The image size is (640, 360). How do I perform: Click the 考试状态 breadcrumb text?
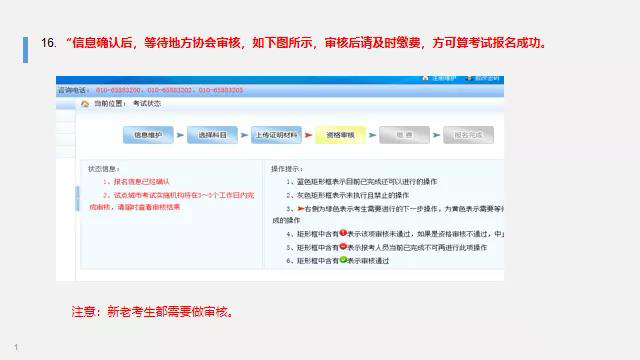(x=147, y=104)
